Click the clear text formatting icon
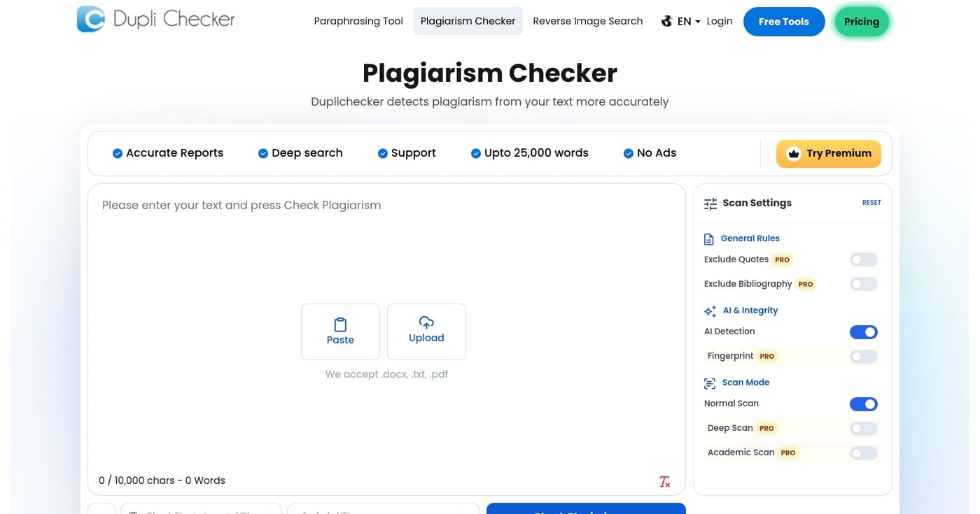980x514 pixels. (x=664, y=481)
